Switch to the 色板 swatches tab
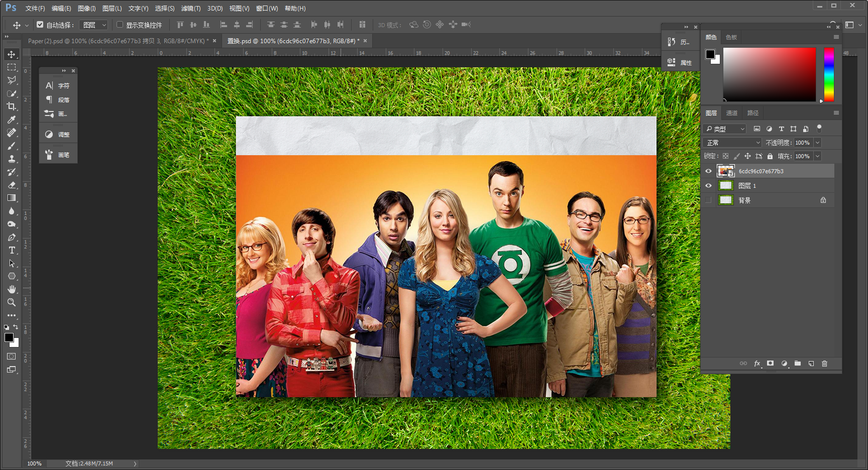 click(731, 37)
